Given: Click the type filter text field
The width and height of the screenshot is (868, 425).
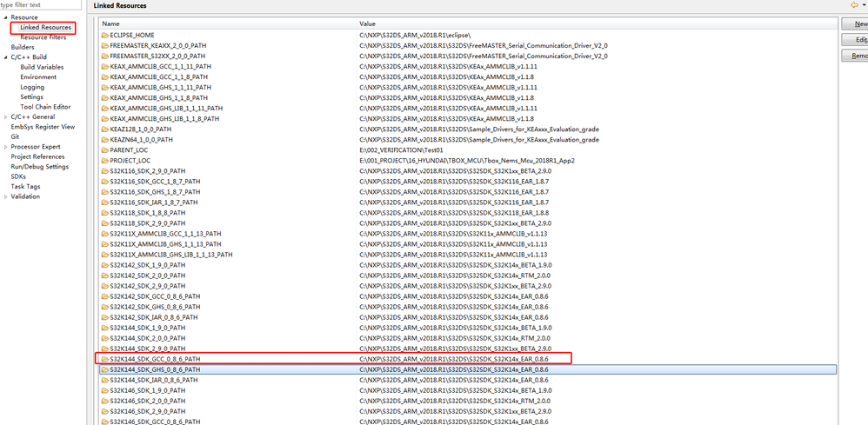Looking at the screenshot, I should (42, 5).
